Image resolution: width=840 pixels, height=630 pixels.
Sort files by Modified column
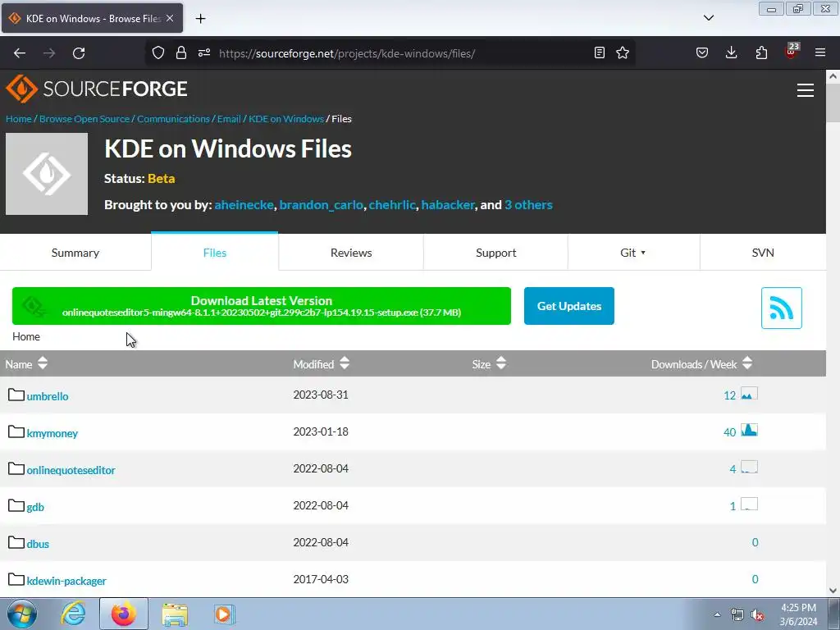322,363
